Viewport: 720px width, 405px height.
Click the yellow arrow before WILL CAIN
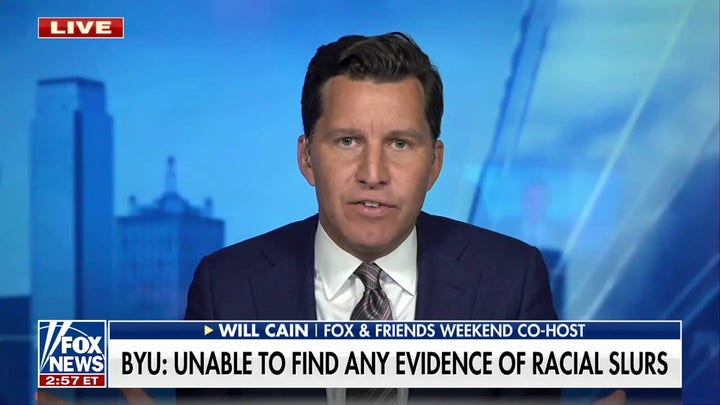pos(209,330)
